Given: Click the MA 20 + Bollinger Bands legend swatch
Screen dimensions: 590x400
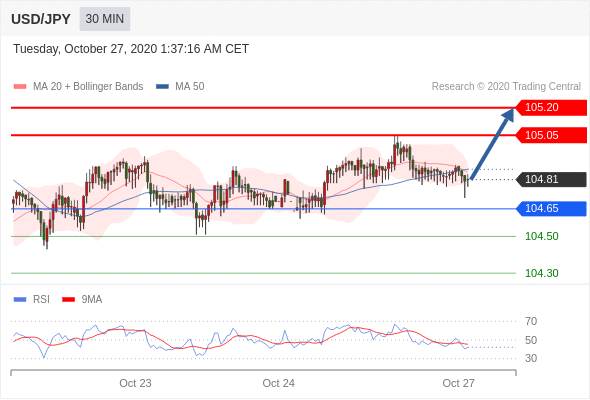Looking at the screenshot, I should coord(20,87).
